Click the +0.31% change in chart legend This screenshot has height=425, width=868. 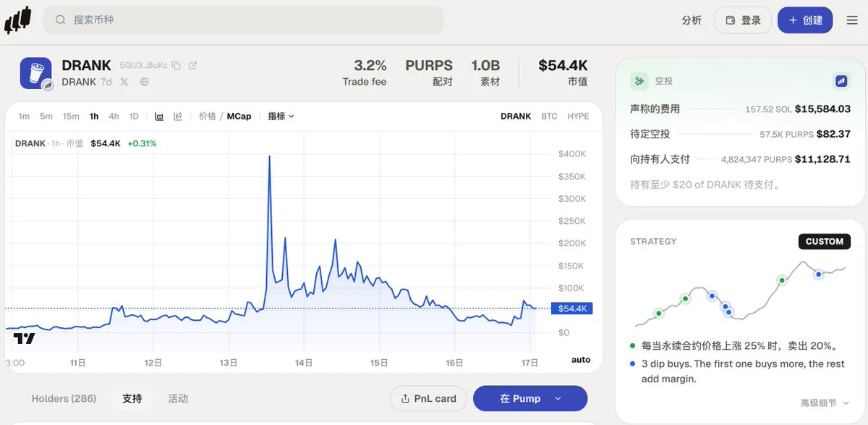point(142,143)
